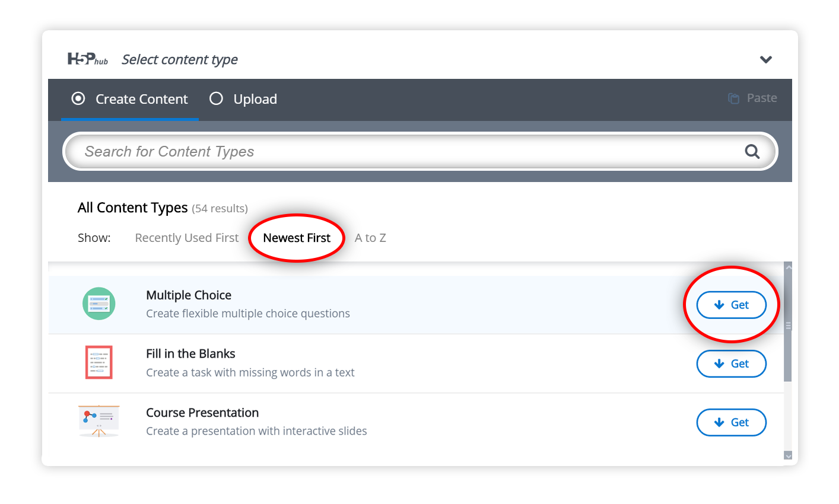The width and height of the screenshot is (839, 504).
Task: Focus the Search for Content Types field
Action: (x=403, y=152)
